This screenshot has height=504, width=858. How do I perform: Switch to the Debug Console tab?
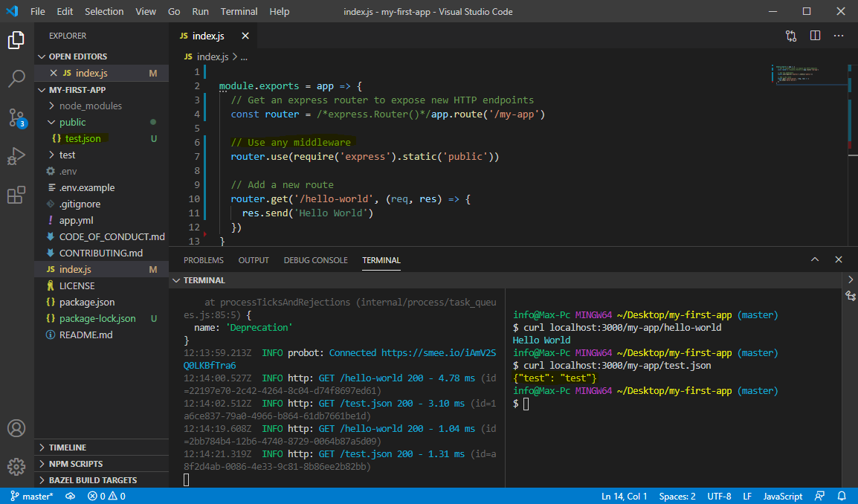tap(316, 260)
